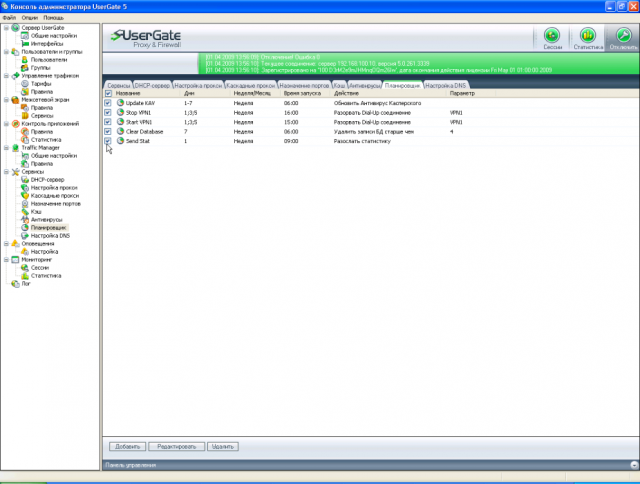Click the Тарифы icon in tree
Viewport: 640px width, 484px height.
coord(25,84)
